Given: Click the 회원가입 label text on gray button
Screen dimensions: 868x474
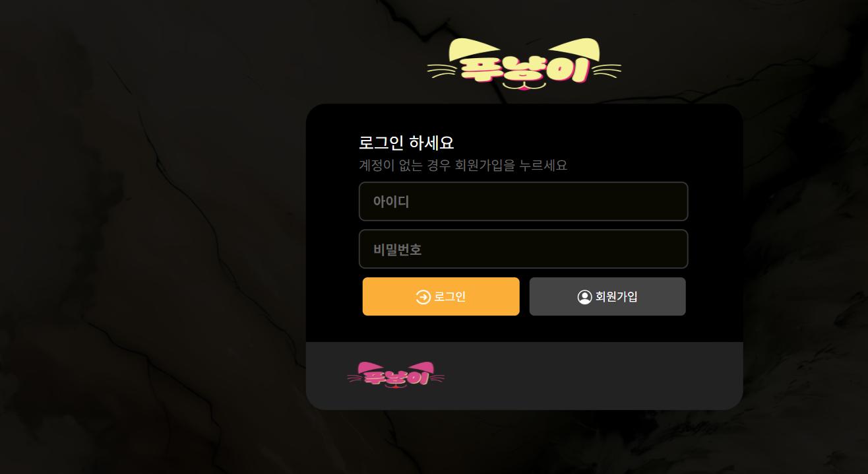Looking at the screenshot, I should (x=617, y=297).
